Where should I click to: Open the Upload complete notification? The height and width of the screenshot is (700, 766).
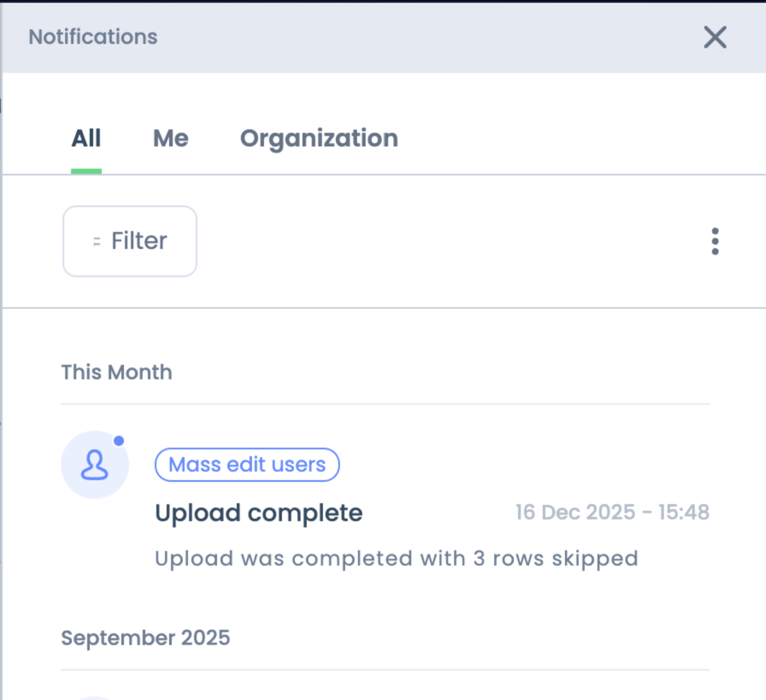tap(259, 512)
